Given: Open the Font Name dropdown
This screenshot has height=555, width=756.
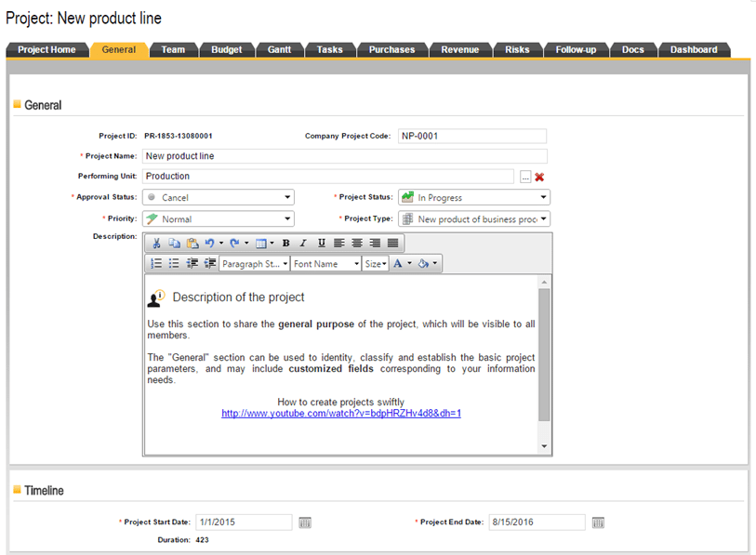Looking at the screenshot, I should click(x=325, y=264).
